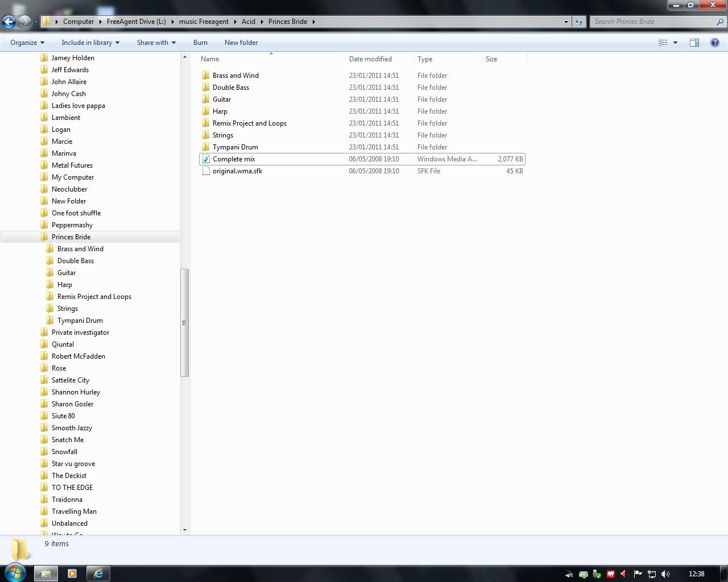Open view options dropdown arrow
Image resolution: width=728 pixels, height=582 pixels.
[676, 43]
